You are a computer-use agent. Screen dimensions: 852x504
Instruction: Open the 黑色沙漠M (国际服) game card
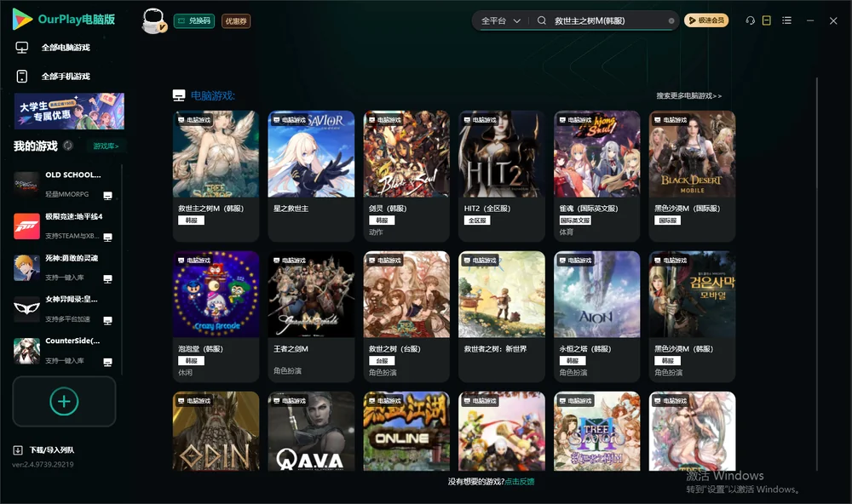[x=692, y=176]
